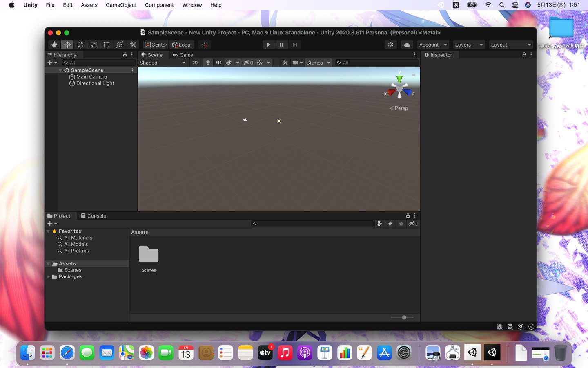Toggle scene grid visibility icon
Image resolution: width=588 pixels, height=368 pixels.
[260, 63]
